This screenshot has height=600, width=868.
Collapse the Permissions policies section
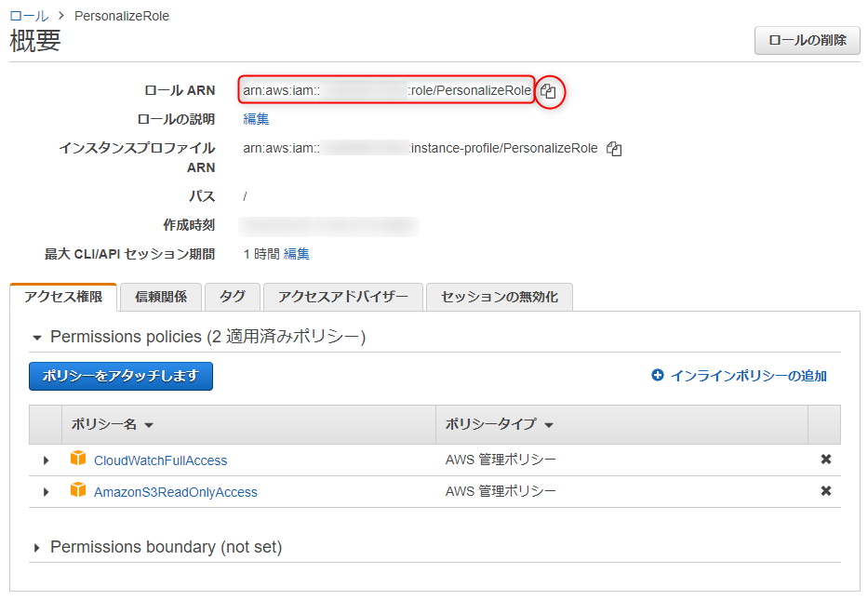tap(37, 338)
